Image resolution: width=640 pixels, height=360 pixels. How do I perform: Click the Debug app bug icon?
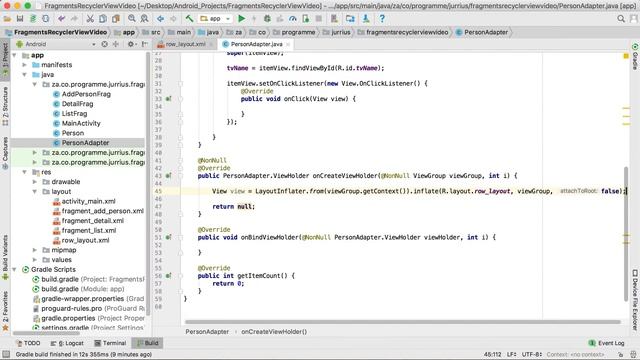pos(267,19)
